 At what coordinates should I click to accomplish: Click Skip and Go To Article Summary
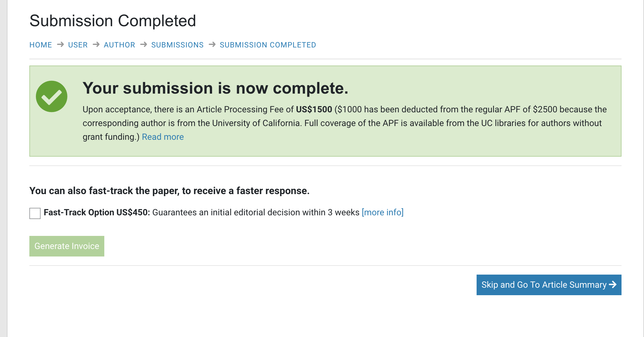tap(544, 285)
